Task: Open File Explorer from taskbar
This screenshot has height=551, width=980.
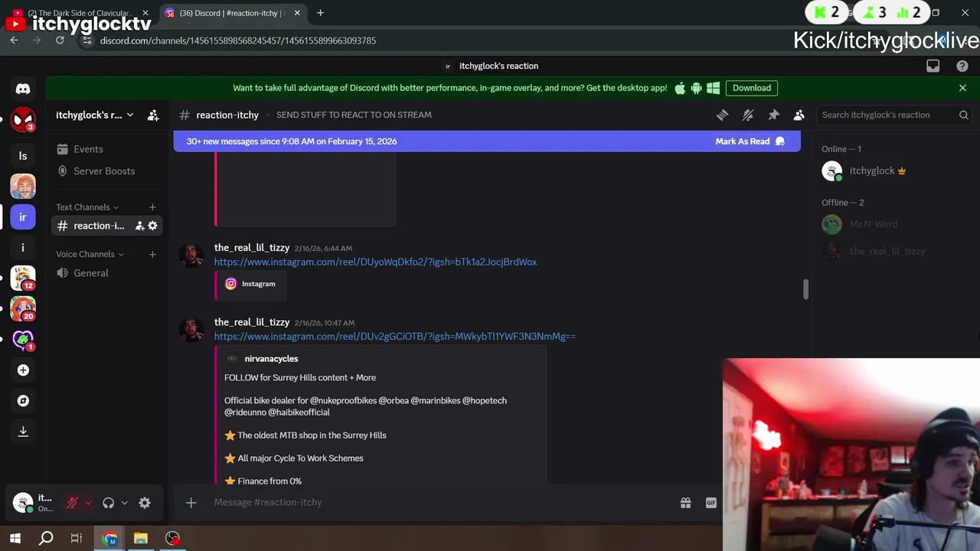Action: pos(141,539)
